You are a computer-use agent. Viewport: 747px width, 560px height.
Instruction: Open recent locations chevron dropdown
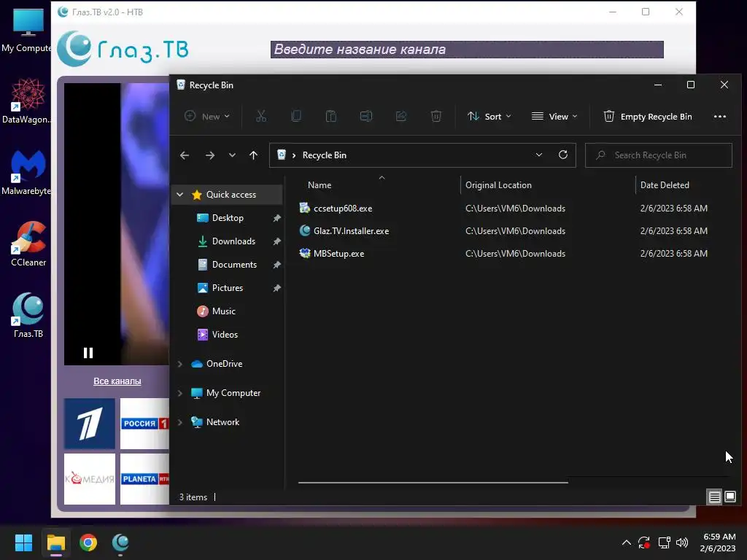coord(232,155)
